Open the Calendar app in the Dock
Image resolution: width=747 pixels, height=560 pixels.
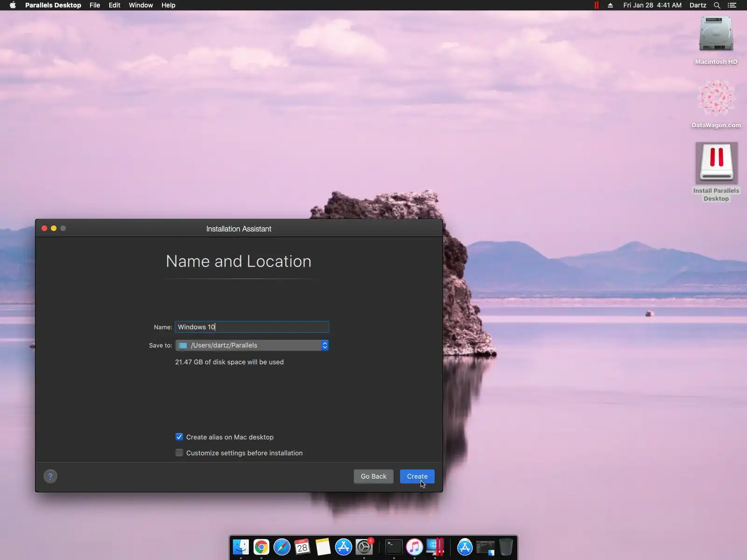[x=303, y=547]
